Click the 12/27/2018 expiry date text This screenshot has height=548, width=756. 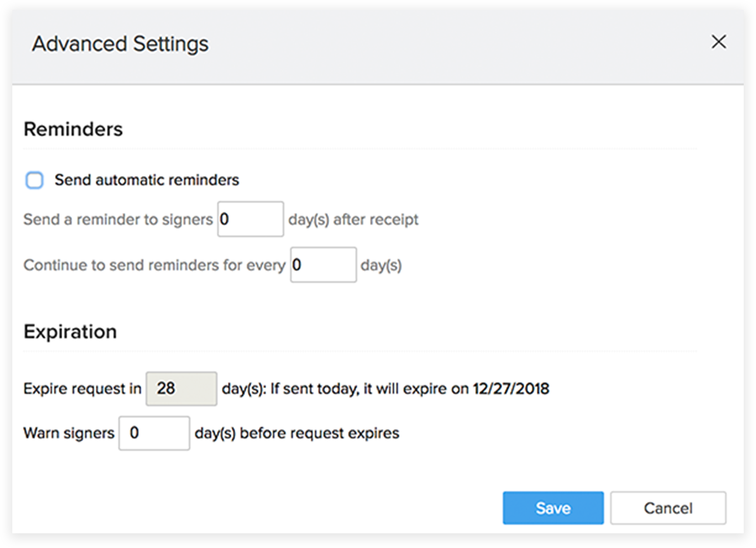click(x=511, y=389)
